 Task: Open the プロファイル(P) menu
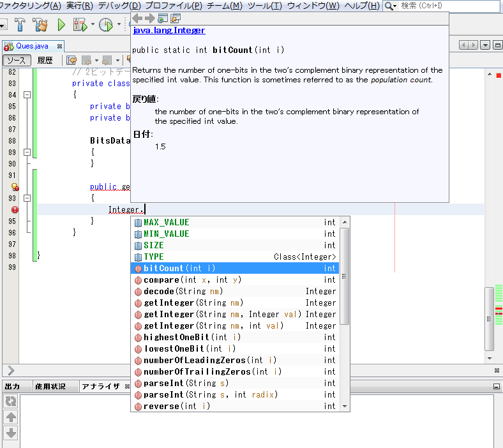(174, 6)
